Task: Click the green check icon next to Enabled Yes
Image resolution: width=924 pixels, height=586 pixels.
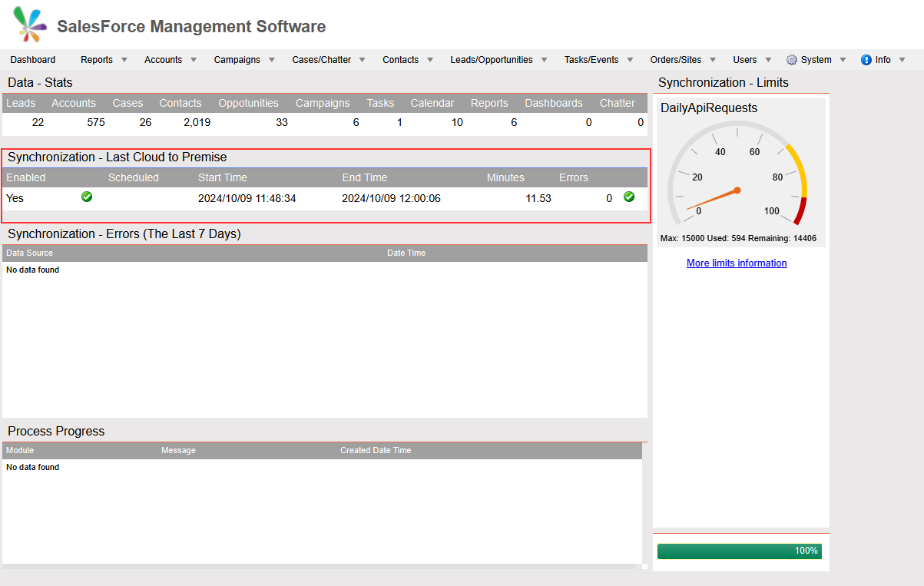Action: (x=87, y=197)
